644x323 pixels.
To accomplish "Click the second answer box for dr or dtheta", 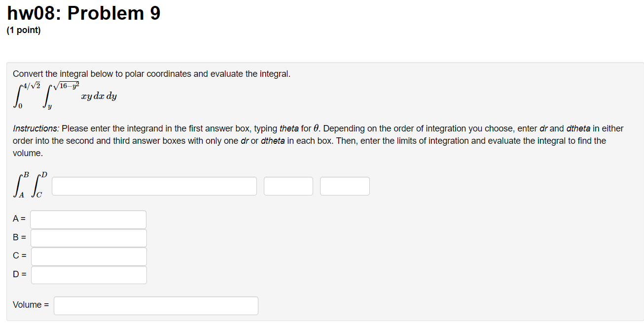I will coord(288,186).
